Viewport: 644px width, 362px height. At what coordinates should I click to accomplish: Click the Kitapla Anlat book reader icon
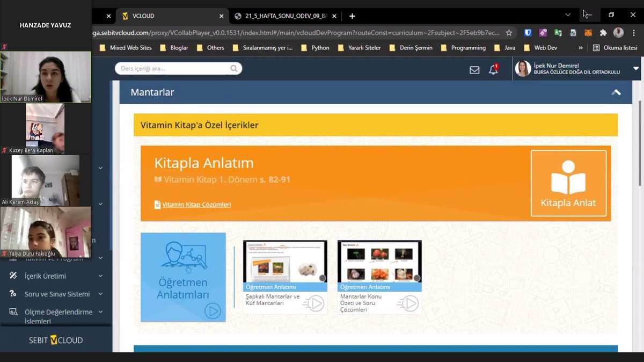(x=568, y=178)
